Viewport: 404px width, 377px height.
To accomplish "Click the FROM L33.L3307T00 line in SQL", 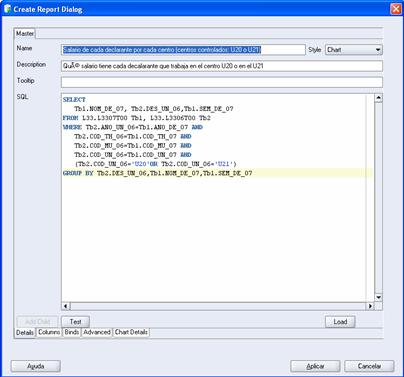I will pos(137,118).
